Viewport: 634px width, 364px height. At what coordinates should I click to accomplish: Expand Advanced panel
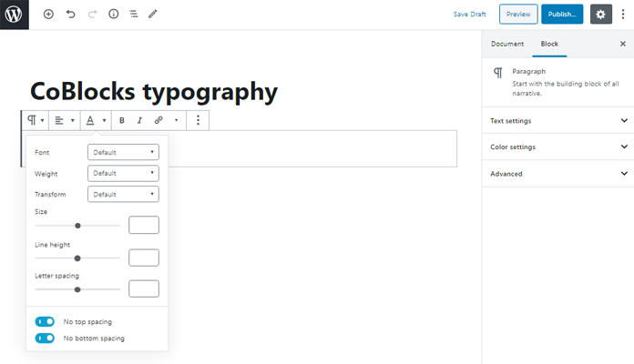click(558, 174)
